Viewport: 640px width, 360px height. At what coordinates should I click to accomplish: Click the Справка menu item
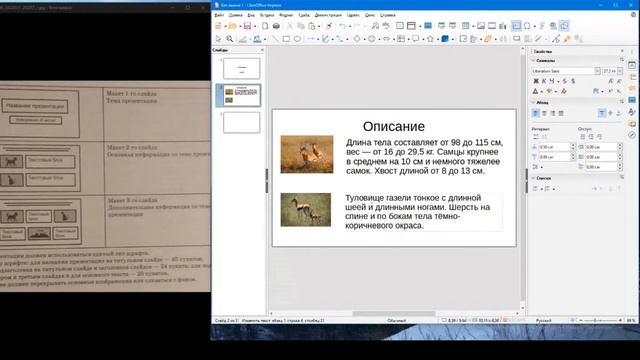click(x=387, y=15)
